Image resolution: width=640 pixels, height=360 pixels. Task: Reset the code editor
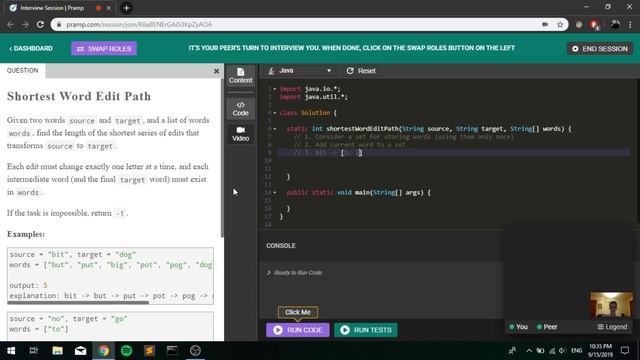click(x=361, y=71)
